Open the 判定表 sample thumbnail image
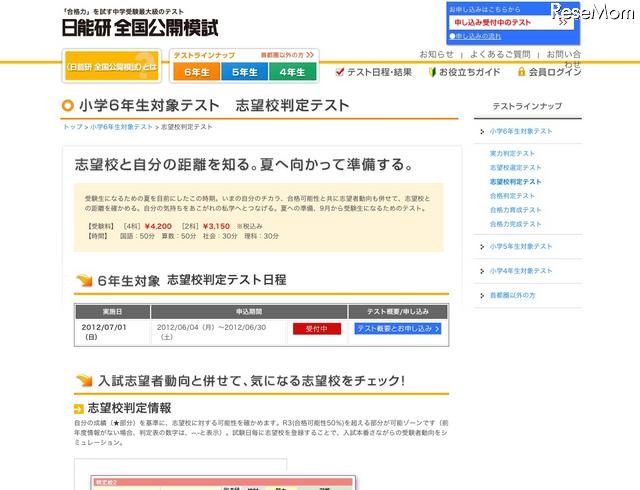This screenshot has height=490, width=640. (223, 482)
